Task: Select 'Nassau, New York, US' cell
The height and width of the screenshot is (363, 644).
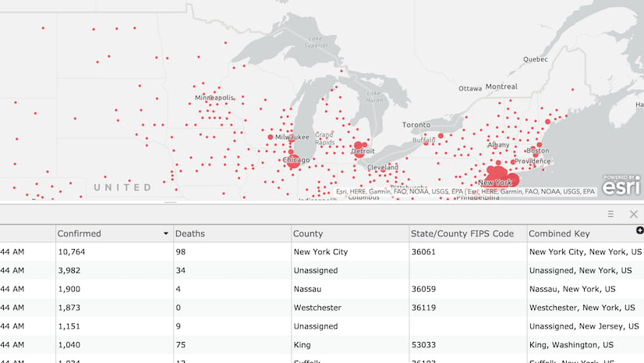Action: (586, 289)
